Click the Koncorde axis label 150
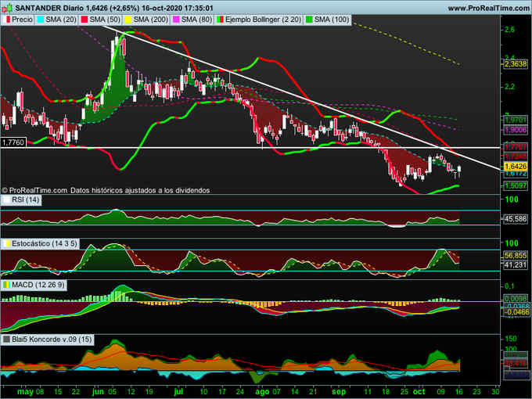Viewport: 532px width, 399px height. (x=511, y=339)
